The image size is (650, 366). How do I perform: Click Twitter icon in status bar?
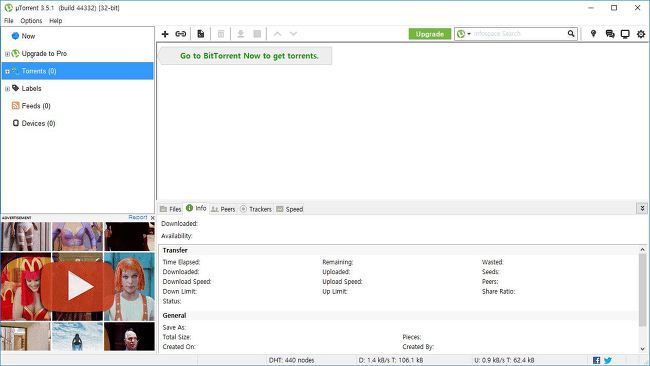pos(608,360)
